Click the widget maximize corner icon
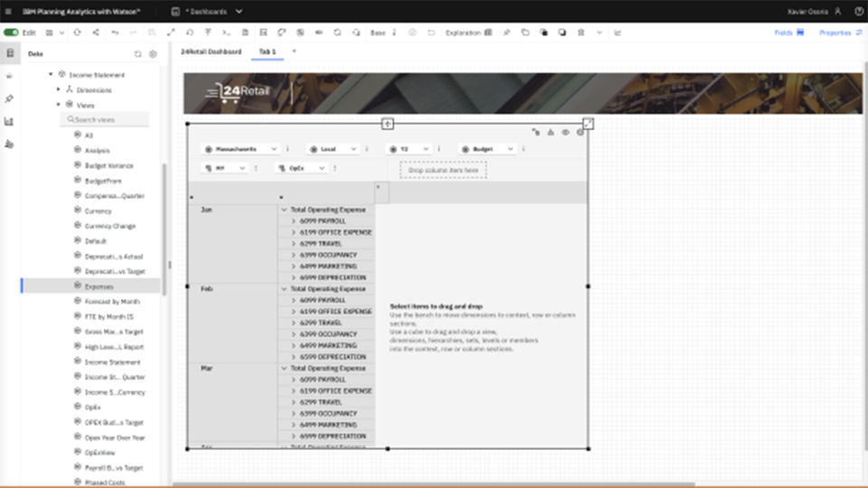This screenshot has width=868, height=488. (x=588, y=124)
